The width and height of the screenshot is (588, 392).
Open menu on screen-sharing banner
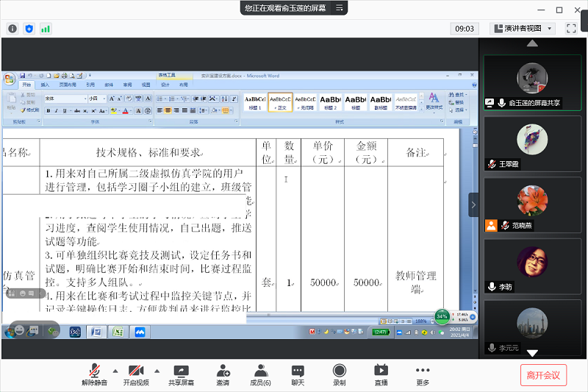(339, 8)
